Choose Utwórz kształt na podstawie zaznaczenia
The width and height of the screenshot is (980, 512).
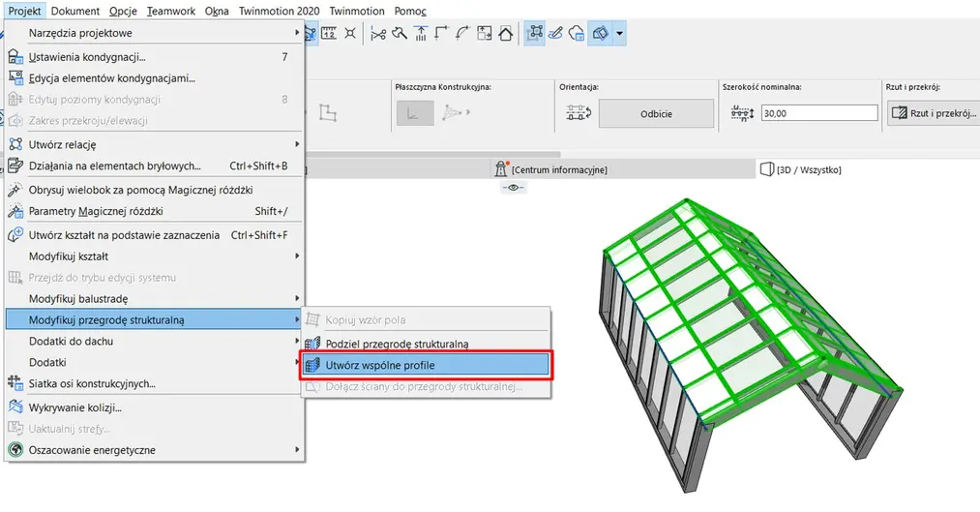[155, 235]
